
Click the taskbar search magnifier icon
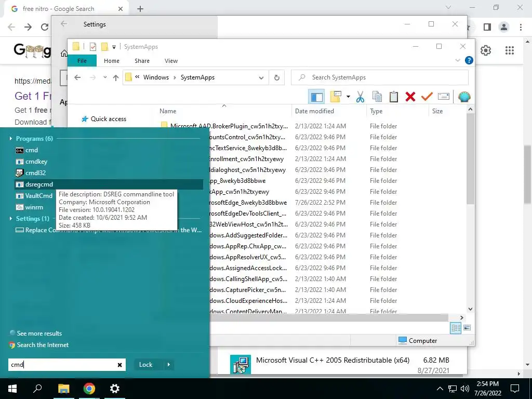(37, 389)
